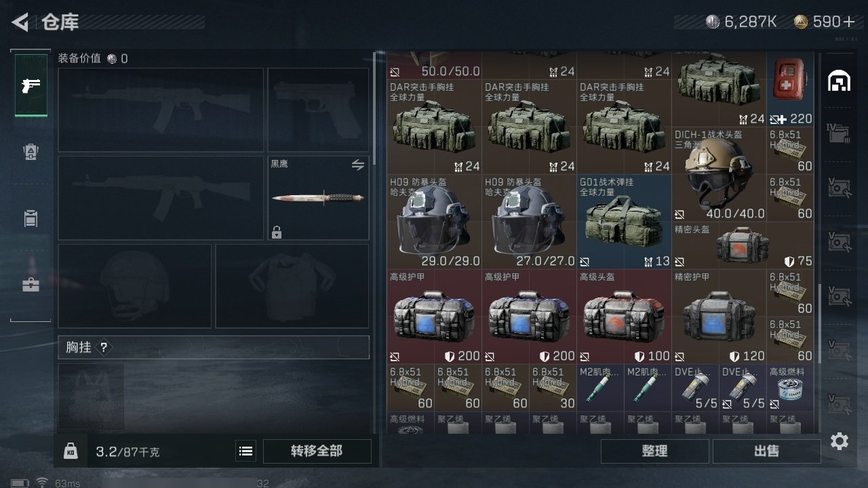Click the 转移全部 button
Screen dimensions: 868x488
pos(317,451)
